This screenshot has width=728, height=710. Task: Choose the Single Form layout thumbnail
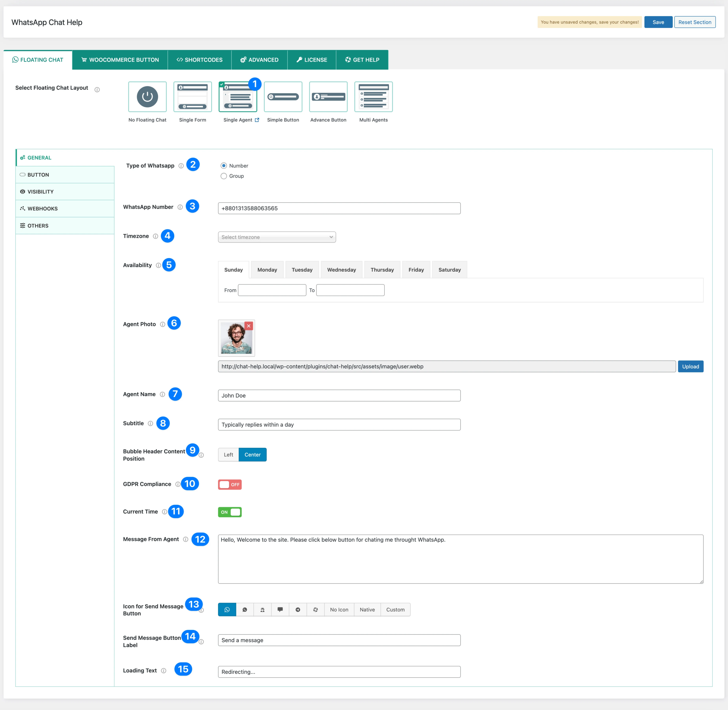(193, 97)
